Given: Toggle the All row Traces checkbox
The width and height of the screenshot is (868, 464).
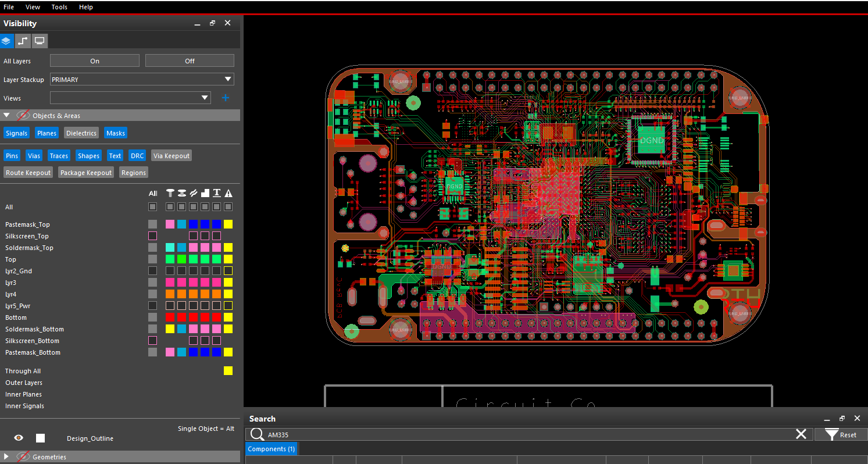Looking at the screenshot, I should [193, 206].
